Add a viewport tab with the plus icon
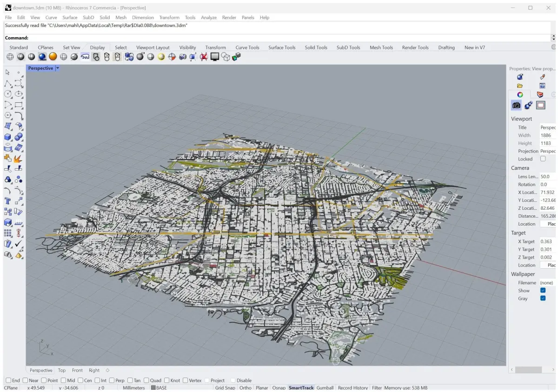 point(107,370)
